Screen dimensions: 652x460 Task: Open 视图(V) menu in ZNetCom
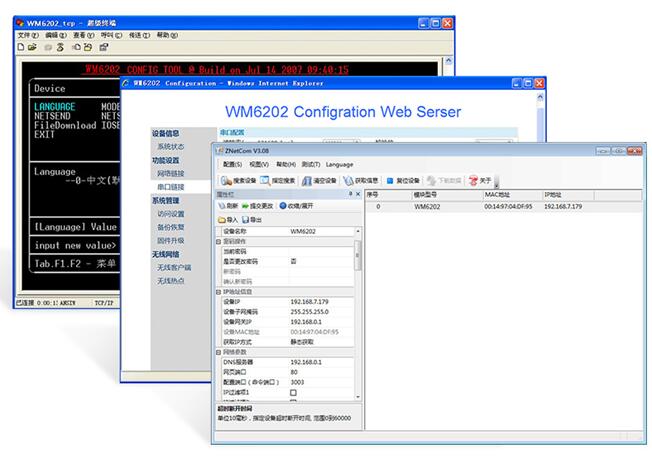[x=259, y=164]
